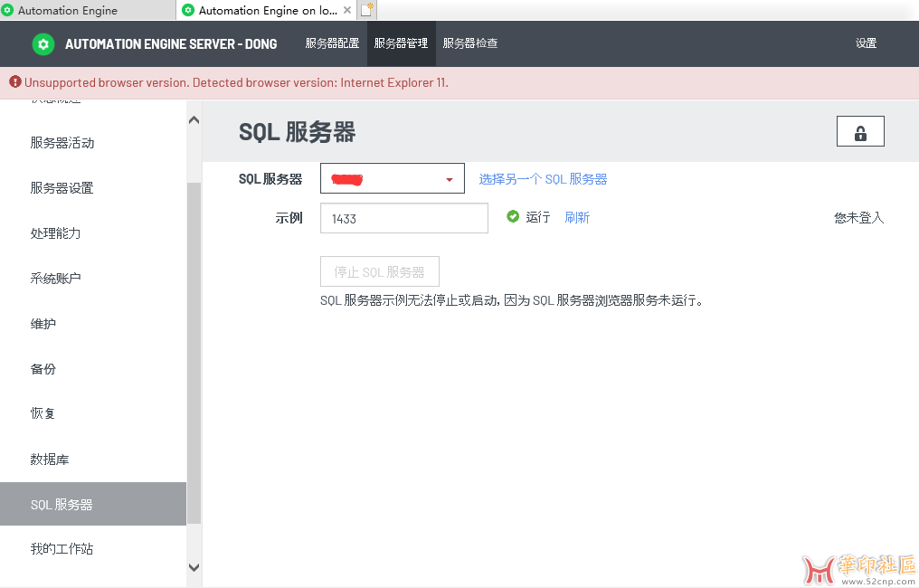The height and width of the screenshot is (588, 919).
Task: Open 设置 in the header
Action: click(x=866, y=43)
